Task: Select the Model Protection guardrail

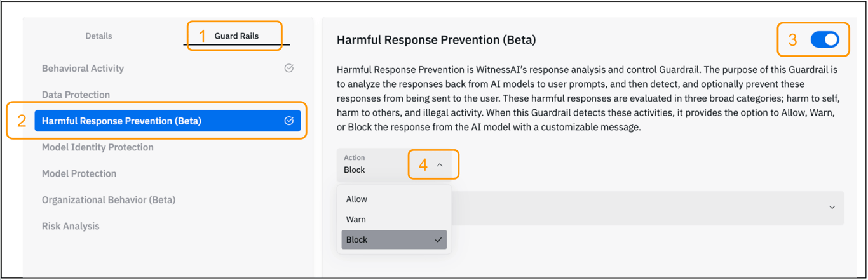Action: 79,173
